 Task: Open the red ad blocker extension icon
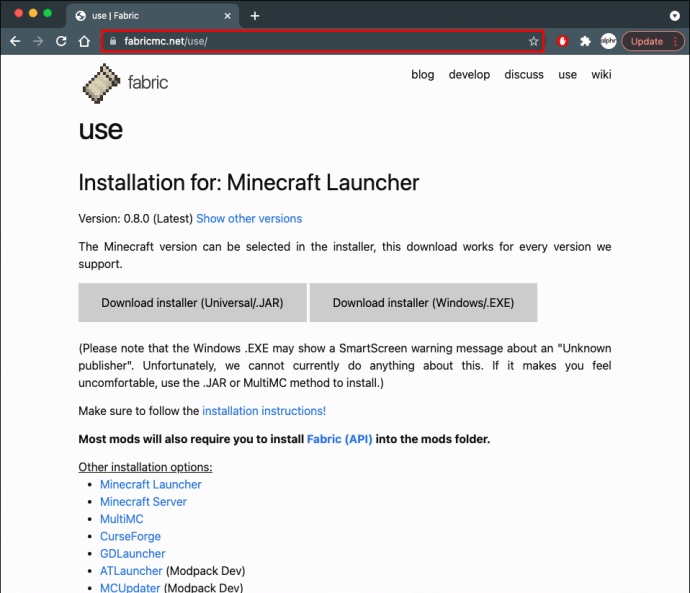(x=562, y=41)
